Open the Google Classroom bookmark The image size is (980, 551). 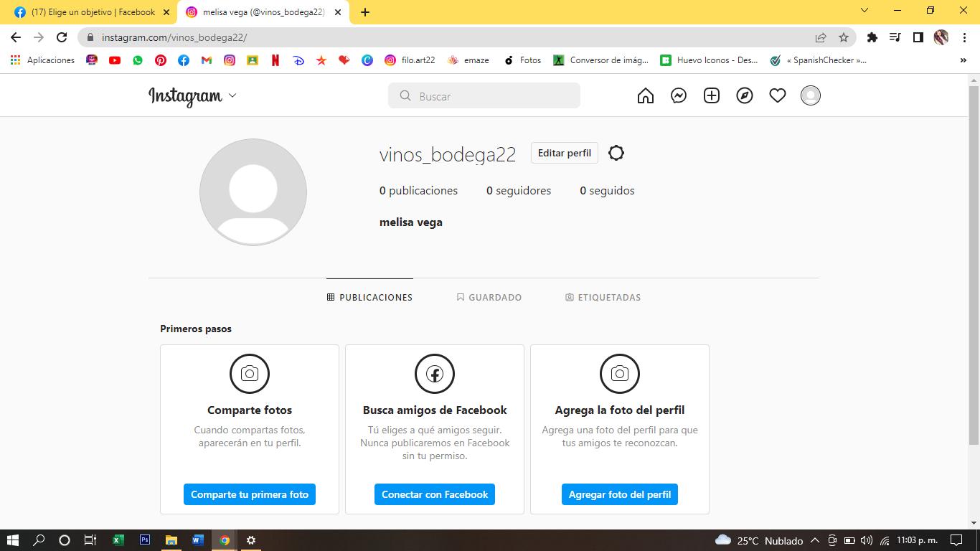coord(253,60)
